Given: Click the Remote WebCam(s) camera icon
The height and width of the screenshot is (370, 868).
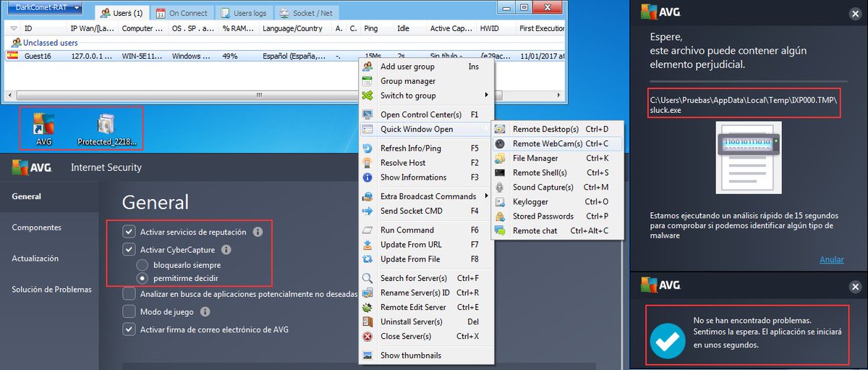Looking at the screenshot, I should pyautogui.click(x=499, y=143).
